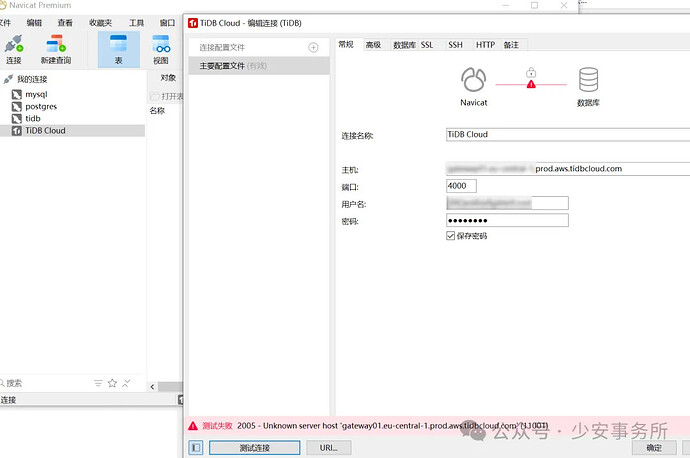
Task: Click the lock warning icon on connection line
Action: pos(531,78)
